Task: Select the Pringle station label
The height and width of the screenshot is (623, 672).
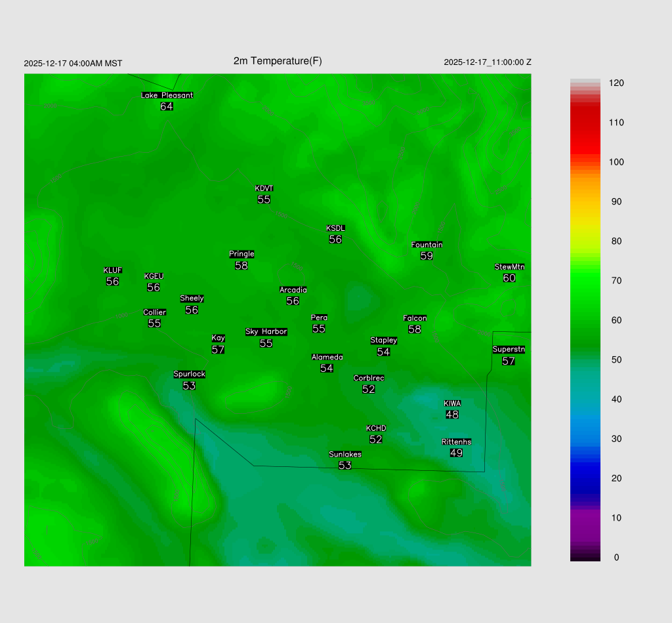Action: click(x=241, y=254)
